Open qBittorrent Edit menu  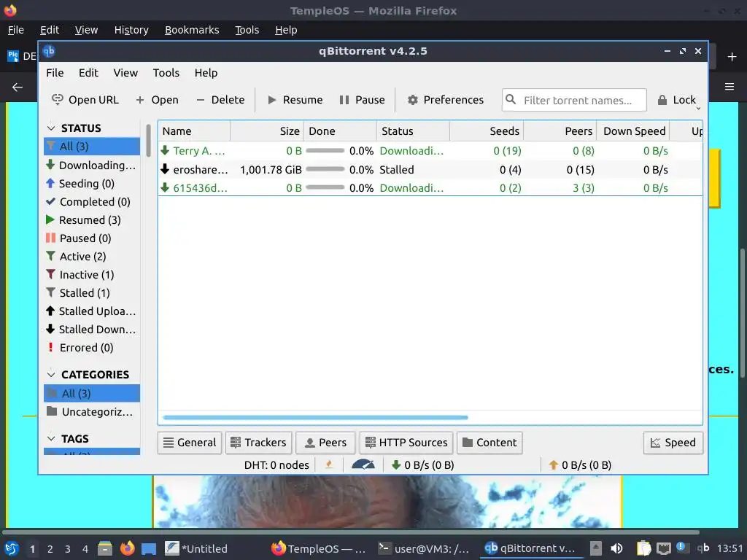(88, 73)
